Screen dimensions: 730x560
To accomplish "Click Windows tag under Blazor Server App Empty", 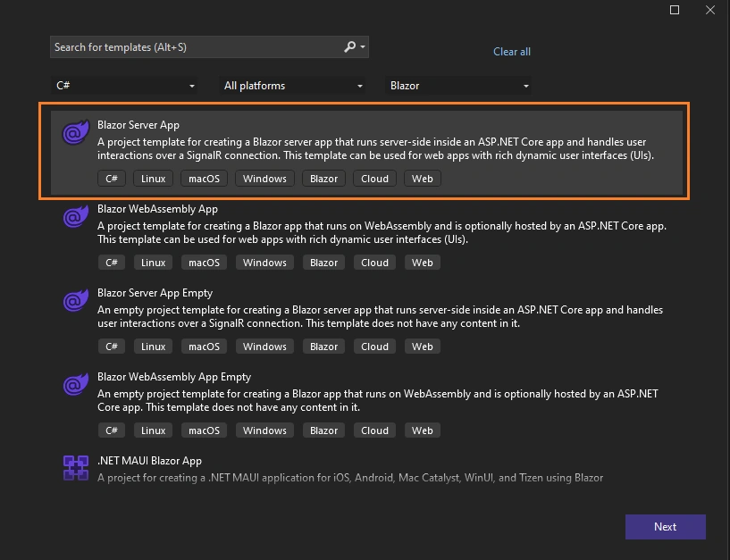I will click(264, 347).
